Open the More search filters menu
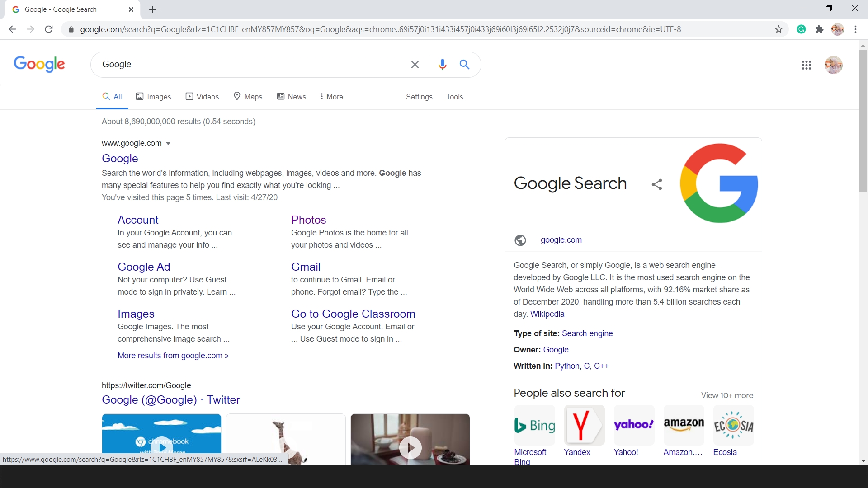Screen dimensions: 868x488 click(331, 97)
